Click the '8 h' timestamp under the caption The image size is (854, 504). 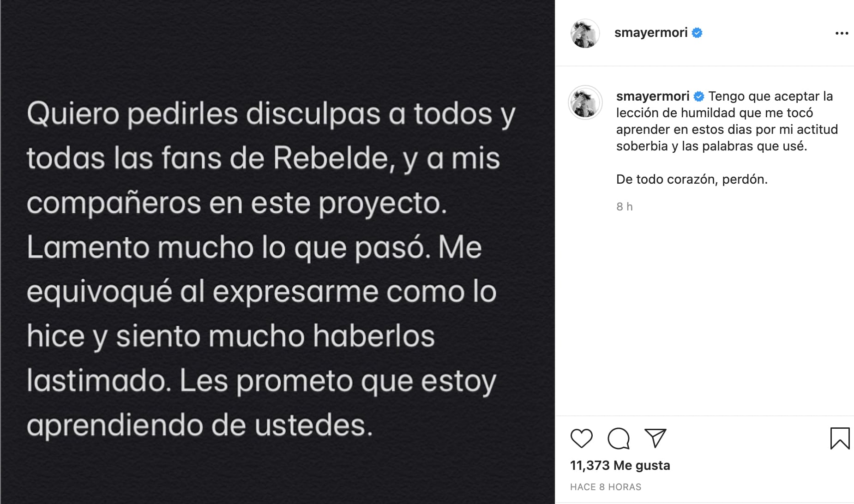tap(624, 207)
